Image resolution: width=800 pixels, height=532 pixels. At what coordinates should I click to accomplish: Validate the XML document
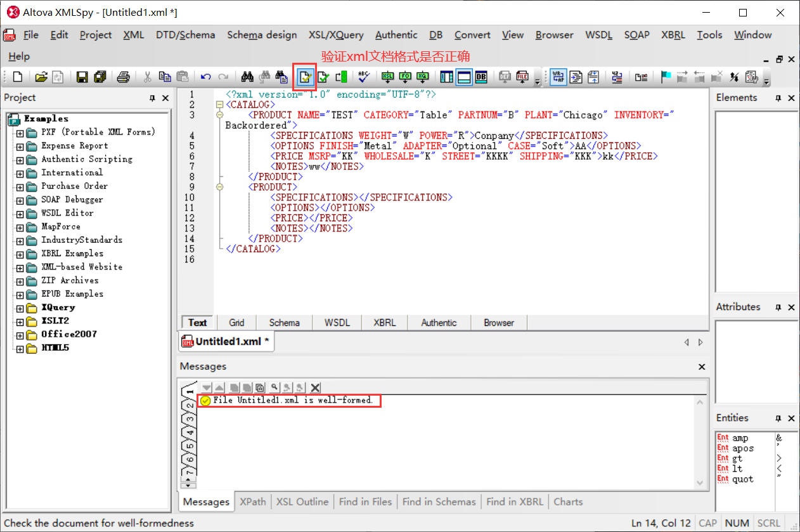[x=323, y=77]
